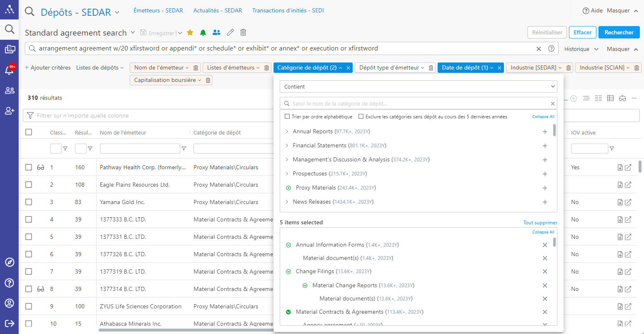Click the green alert bell icon
Image resolution: width=644 pixels, height=334 pixels.
pos(203,32)
